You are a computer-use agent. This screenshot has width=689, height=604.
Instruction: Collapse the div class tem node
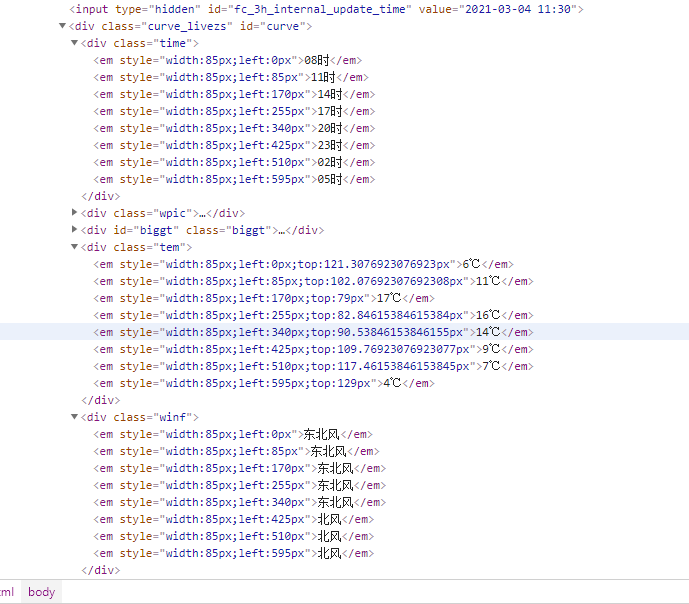pos(74,247)
